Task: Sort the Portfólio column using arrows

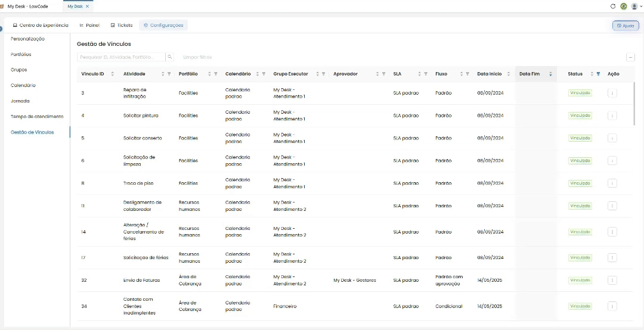Action: tap(209, 74)
